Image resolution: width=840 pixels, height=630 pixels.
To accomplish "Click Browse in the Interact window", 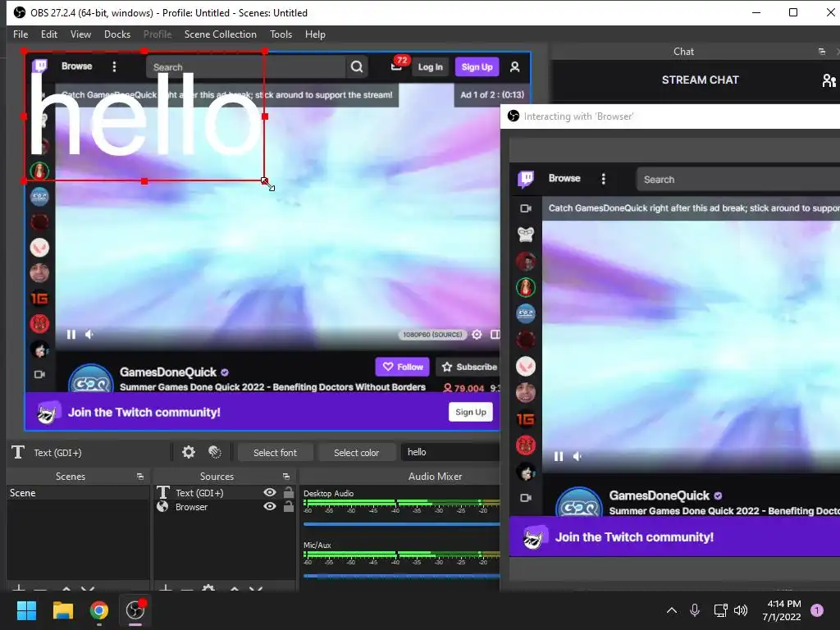I will tap(564, 178).
